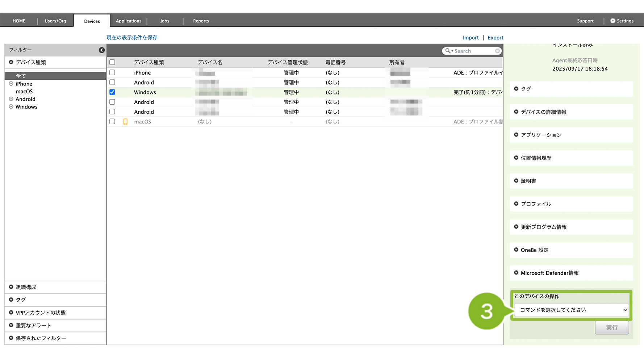Click the 現在の表示条件を保存 link

[x=132, y=38]
